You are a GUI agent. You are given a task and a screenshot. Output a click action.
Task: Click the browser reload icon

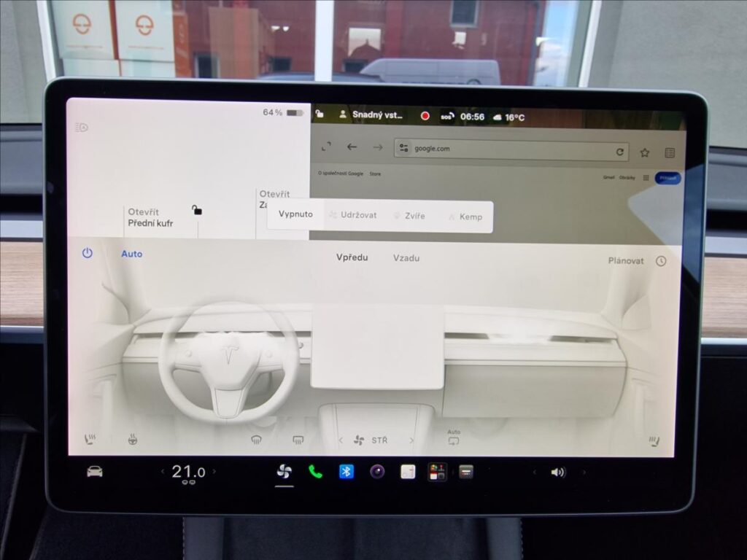pyautogui.click(x=619, y=152)
